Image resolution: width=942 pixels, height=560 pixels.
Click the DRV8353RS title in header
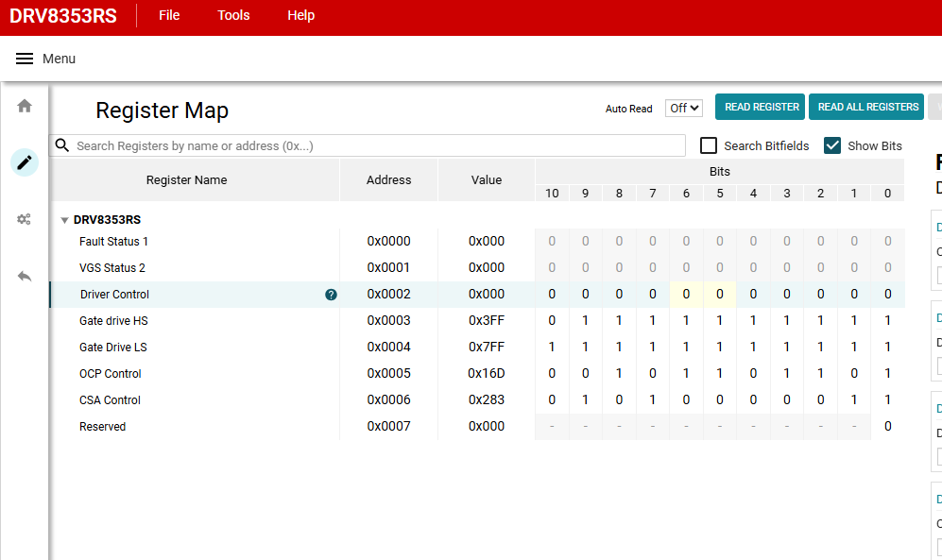pyautogui.click(x=63, y=16)
